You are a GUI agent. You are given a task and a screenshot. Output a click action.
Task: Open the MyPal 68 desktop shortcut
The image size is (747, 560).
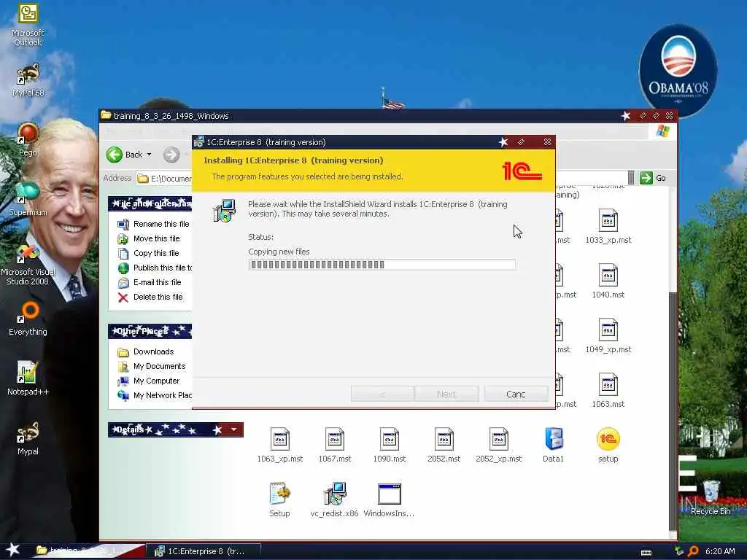[28, 80]
